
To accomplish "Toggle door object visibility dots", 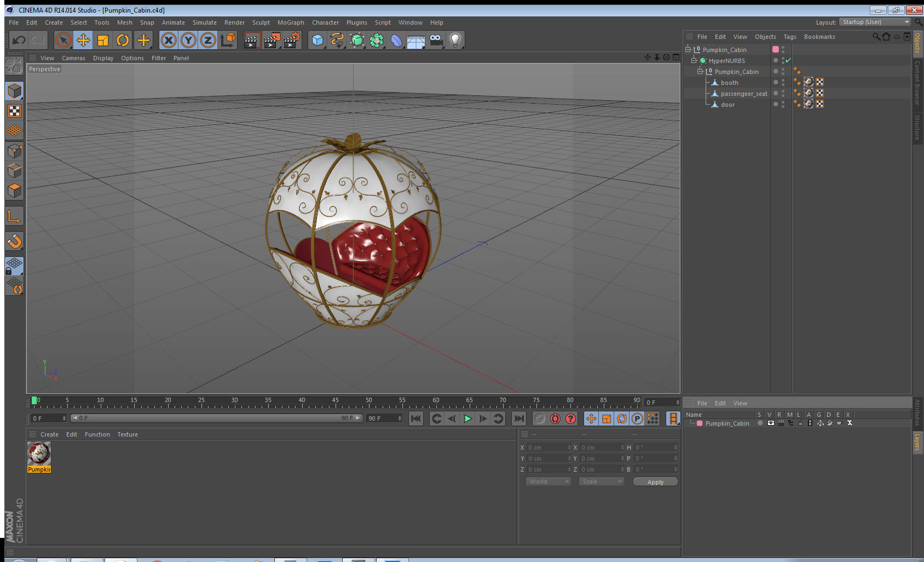I will [x=783, y=104].
